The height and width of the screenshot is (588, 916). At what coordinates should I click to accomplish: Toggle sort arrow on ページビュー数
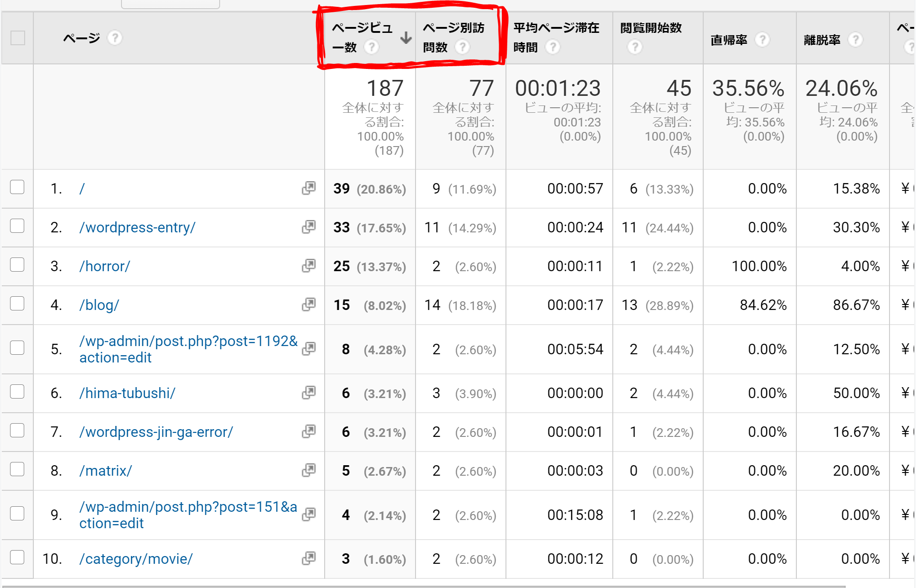click(x=405, y=38)
